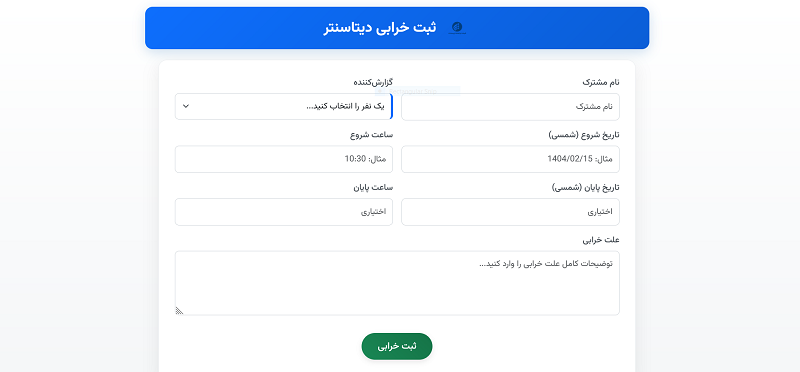Click the «گزارش‌کننده» label
The height and width of the screenshot is (372, 800).
373,82
